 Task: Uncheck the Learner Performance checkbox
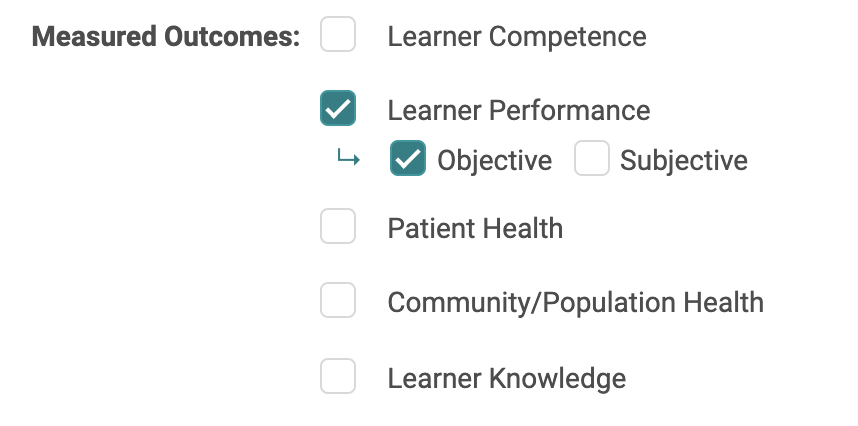point(338,108)
